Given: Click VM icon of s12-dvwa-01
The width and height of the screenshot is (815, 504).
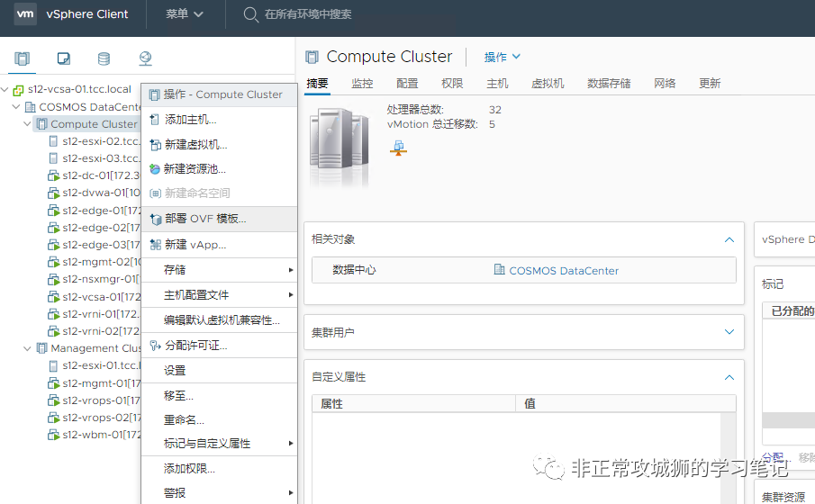Looking at the screenshot, I should (x=53, y=193).
